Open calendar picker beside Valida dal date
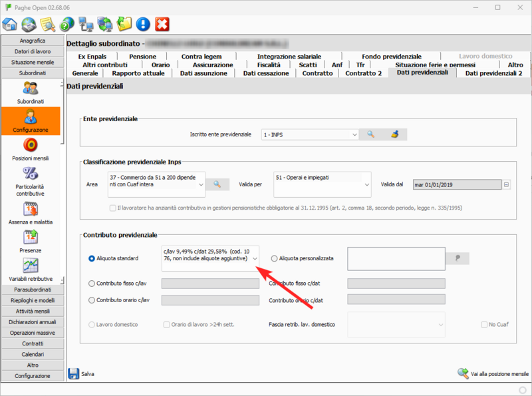 tap(506, 184)
